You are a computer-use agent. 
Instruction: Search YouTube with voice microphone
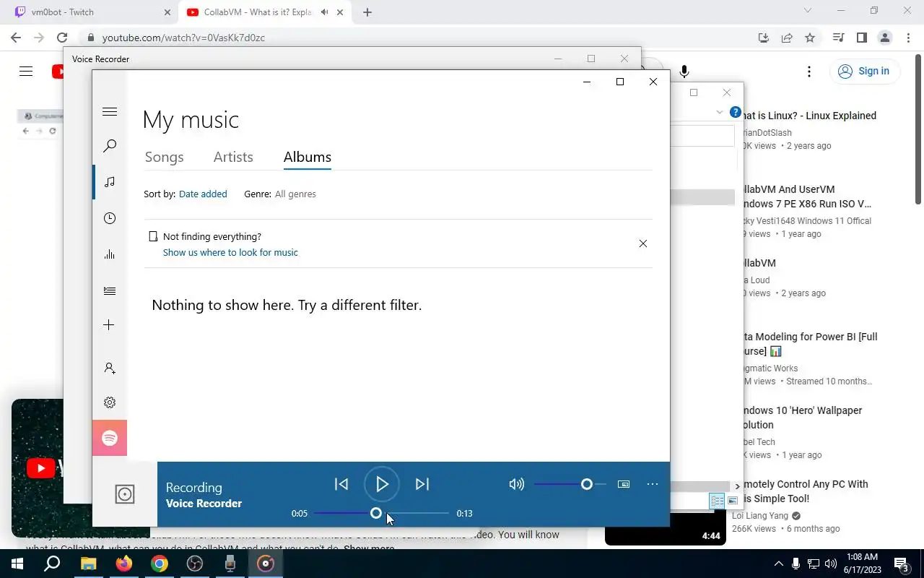point(684,71)
